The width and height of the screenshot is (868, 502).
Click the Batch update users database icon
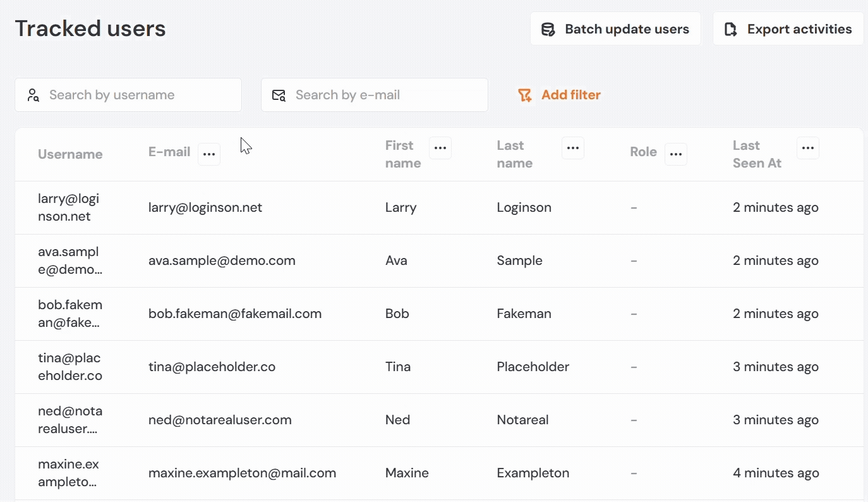(548, 29)
